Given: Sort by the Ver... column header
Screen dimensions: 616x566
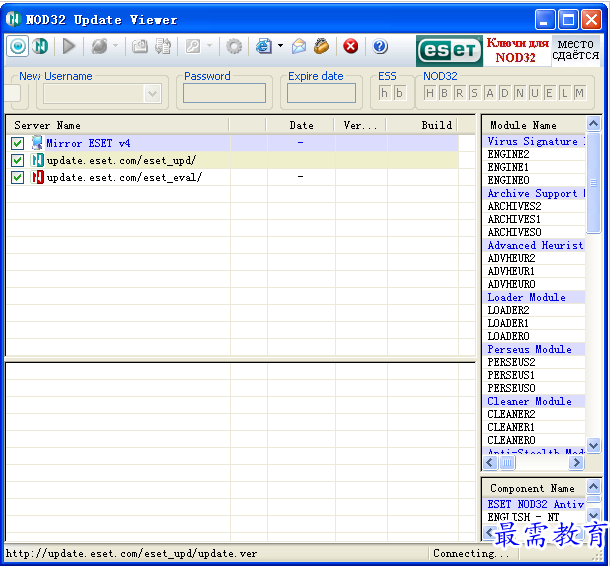Looking at the screenshot, I should click(360, 125).
